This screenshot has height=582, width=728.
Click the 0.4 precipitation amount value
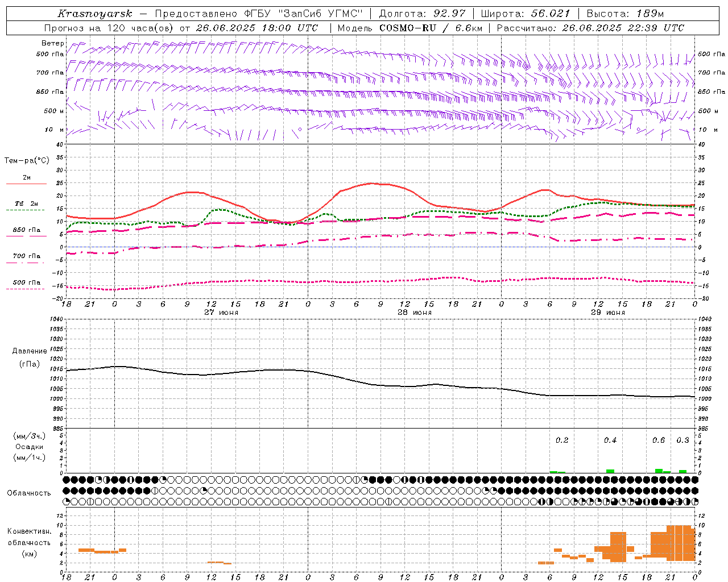point(610,440)
